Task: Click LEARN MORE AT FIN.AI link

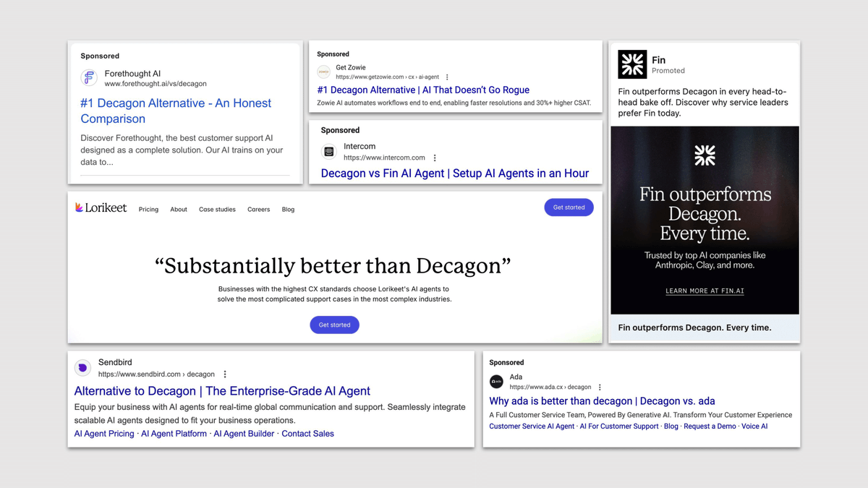Action: point(705,291)
